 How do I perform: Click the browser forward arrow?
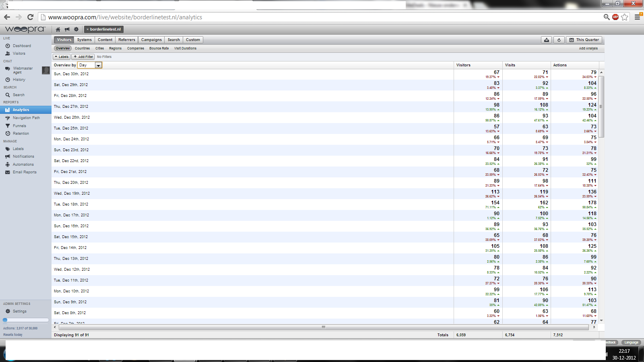(19, 17)
